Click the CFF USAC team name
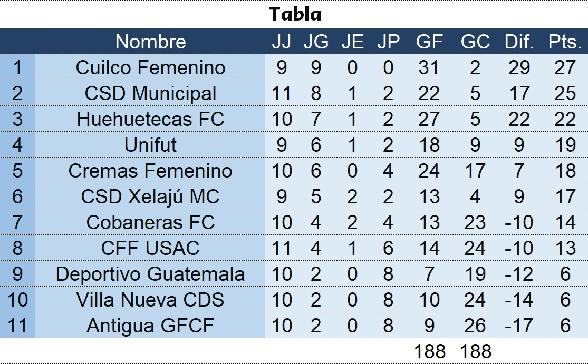The image size is (588, 364). click(x=150, y=248)
